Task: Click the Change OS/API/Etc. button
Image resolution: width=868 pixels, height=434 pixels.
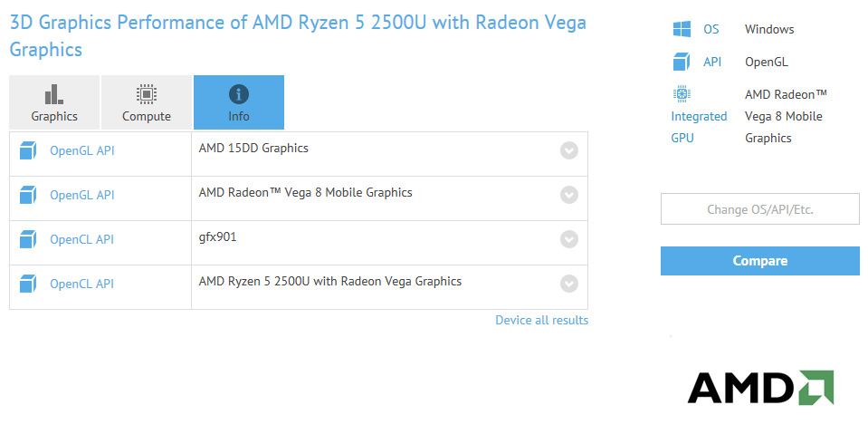Action: (x=760, y=209)
